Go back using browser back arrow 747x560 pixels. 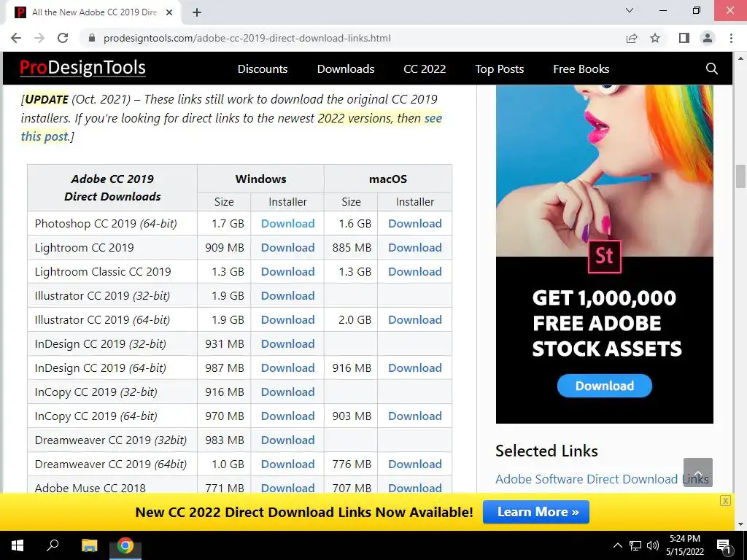pyautogui.click(x=16, y=38)
